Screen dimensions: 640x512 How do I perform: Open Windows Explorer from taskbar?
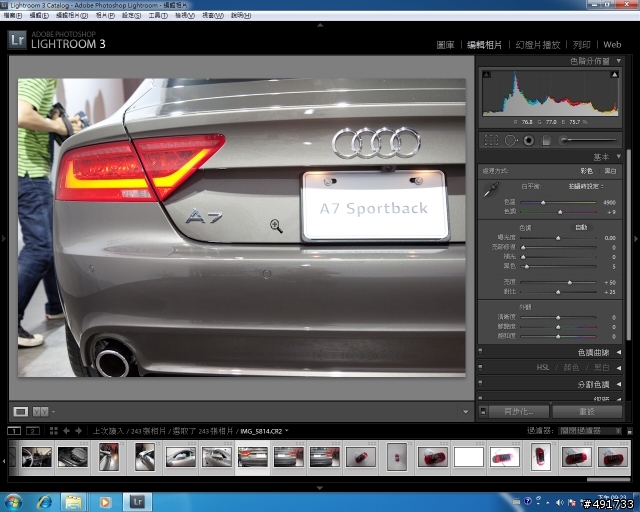coord(73,502)
